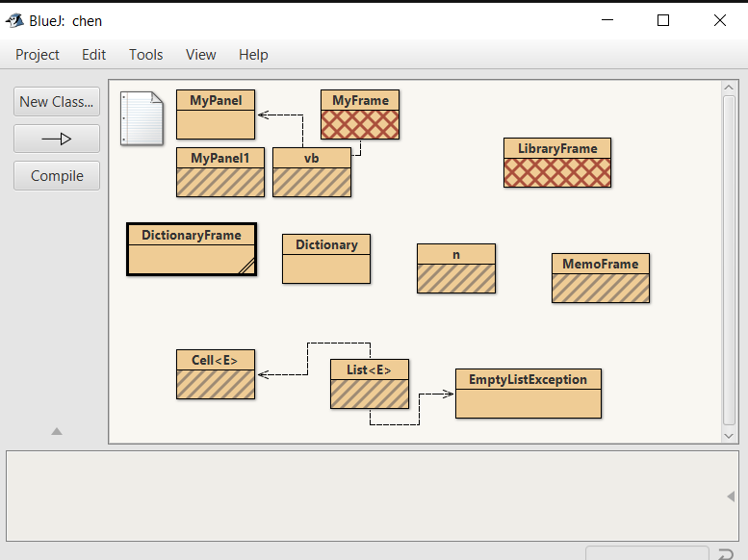Collapse the bottom pane using left triangle

tap(731, 496)
